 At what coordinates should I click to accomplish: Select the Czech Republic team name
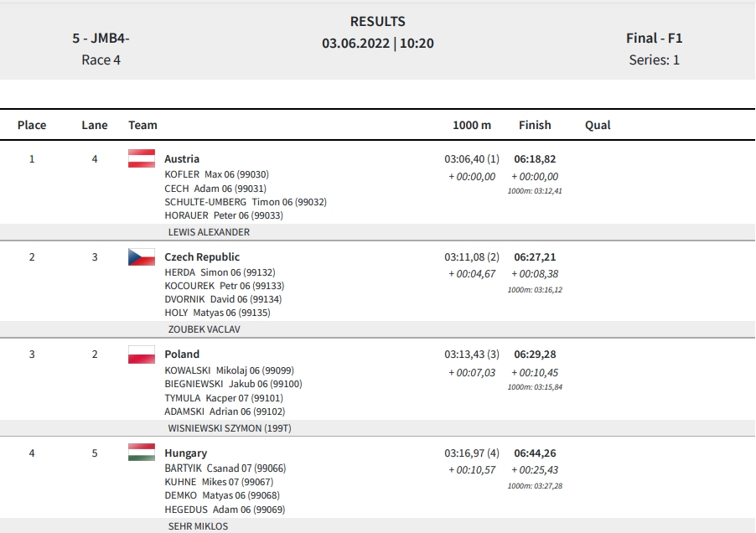[x=202, y=256]
